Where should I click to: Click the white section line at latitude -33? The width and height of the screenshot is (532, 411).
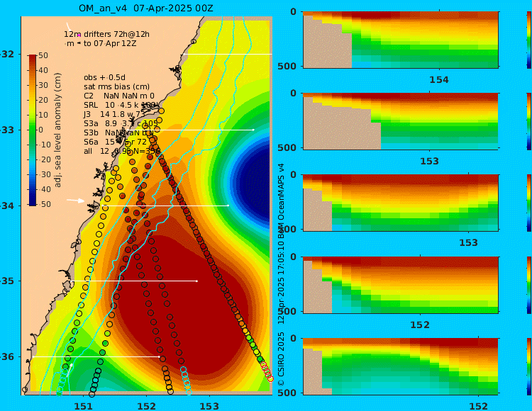pos(191,130)
